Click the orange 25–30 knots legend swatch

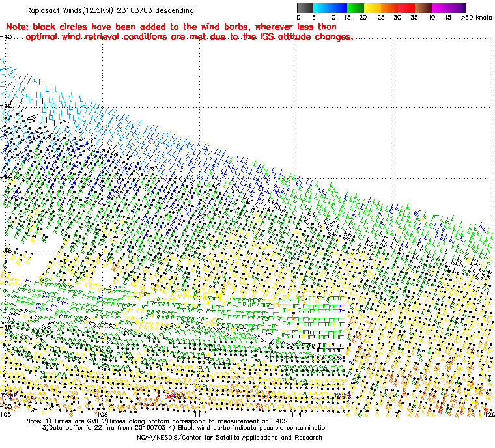[x=389, y=8]
